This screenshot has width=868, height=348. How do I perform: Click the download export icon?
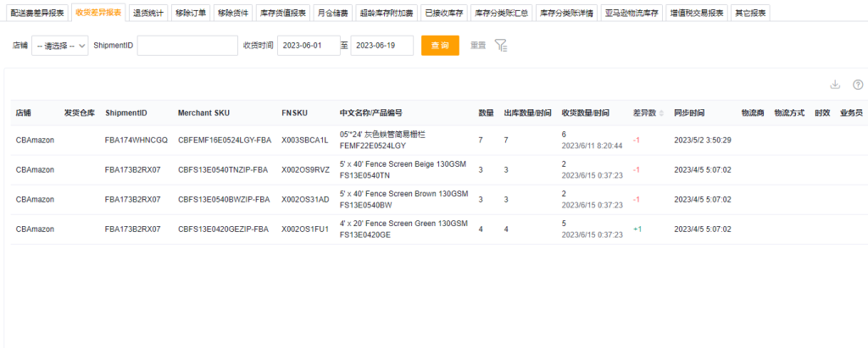(835, 85)
